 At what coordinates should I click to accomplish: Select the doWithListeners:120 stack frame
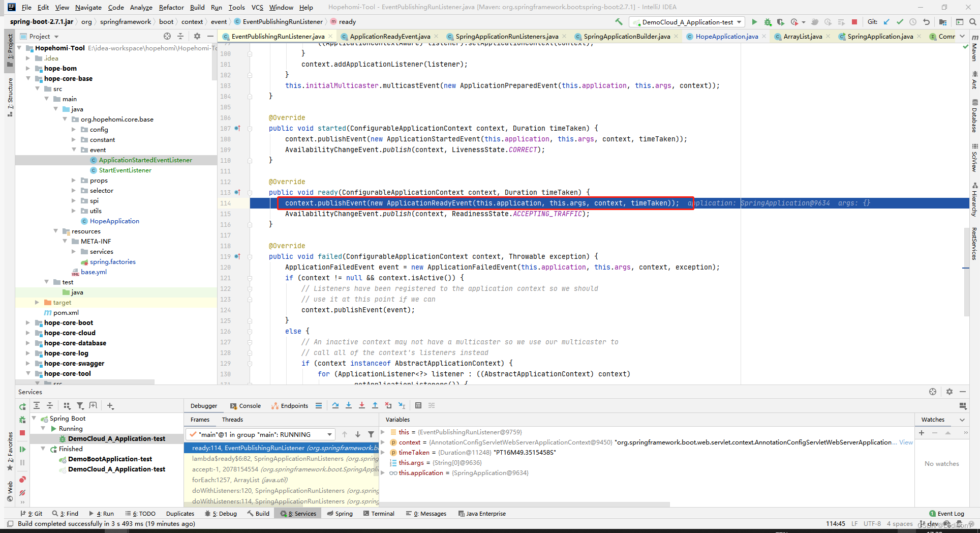click(282, 490)
